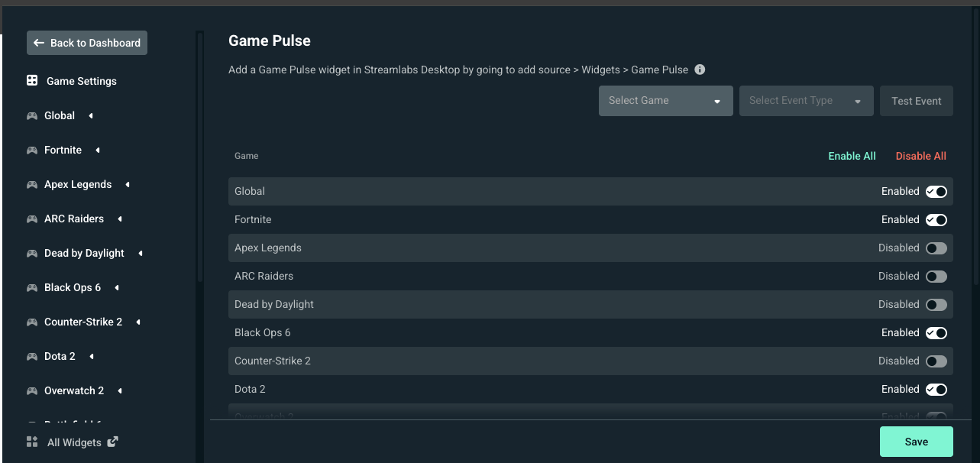The width and height of the screenshot is (980, 463).
Task: Click the back arrow icon on Back to Dashboard
Action: (38, 43)
